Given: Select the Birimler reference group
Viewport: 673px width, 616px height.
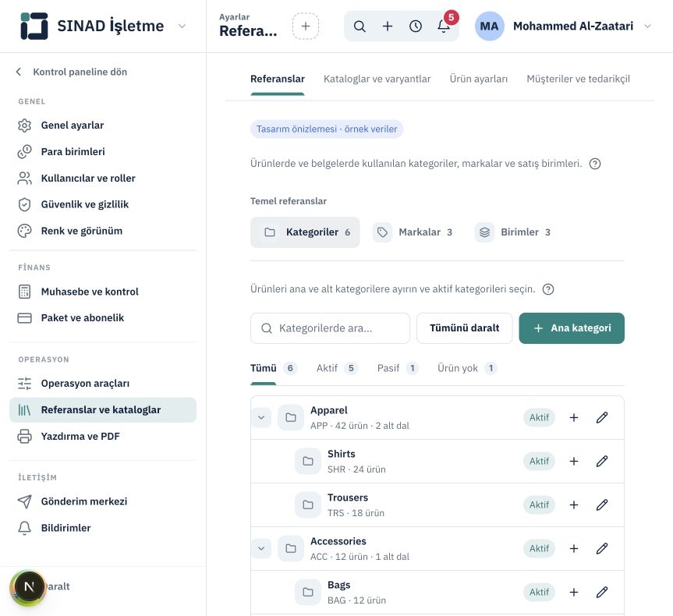Looking at the screenshot, I should [x=512, y=232].
